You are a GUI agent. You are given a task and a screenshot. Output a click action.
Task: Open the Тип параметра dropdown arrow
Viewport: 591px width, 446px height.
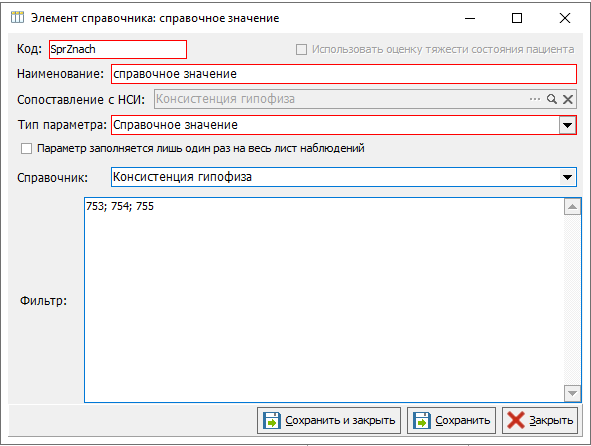pyautogui.click(x=567, y=125)
